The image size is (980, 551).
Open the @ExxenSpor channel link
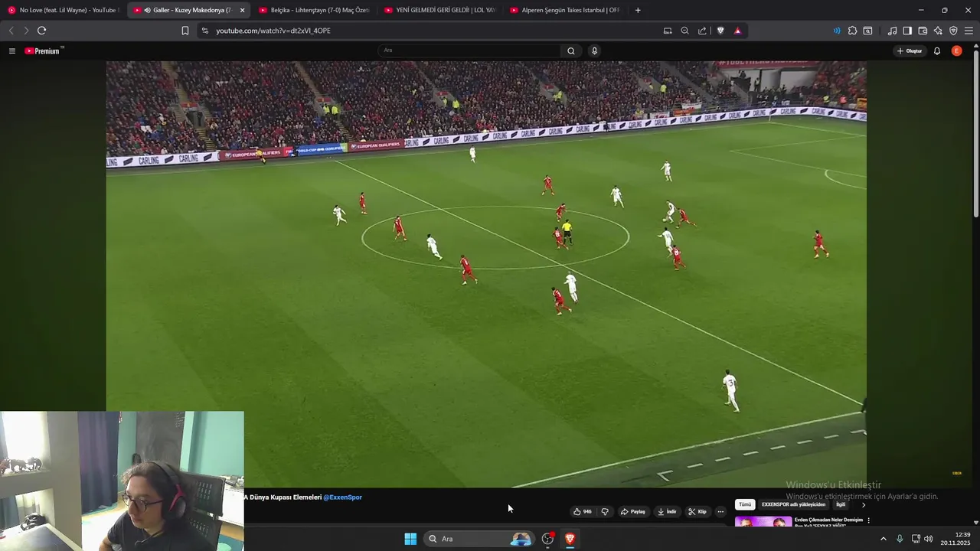(x=342, y=497)
